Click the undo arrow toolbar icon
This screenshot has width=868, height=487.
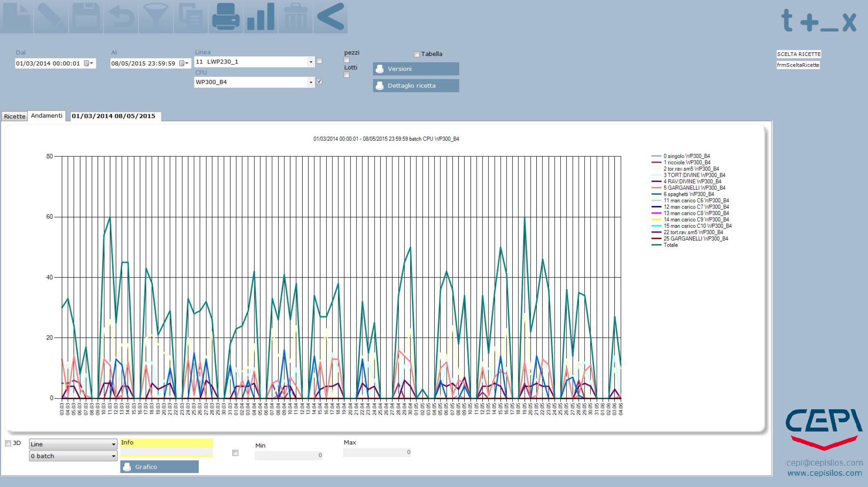coord(121,17)
